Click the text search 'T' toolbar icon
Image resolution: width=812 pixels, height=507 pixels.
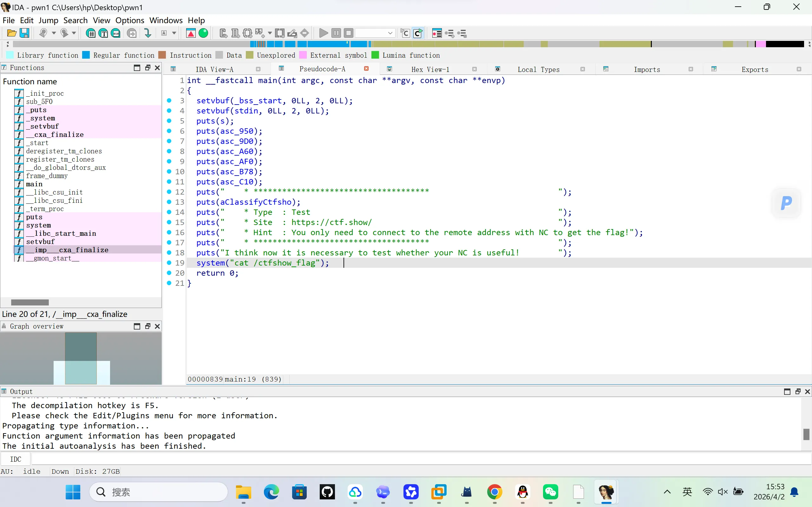coord(103,33)
